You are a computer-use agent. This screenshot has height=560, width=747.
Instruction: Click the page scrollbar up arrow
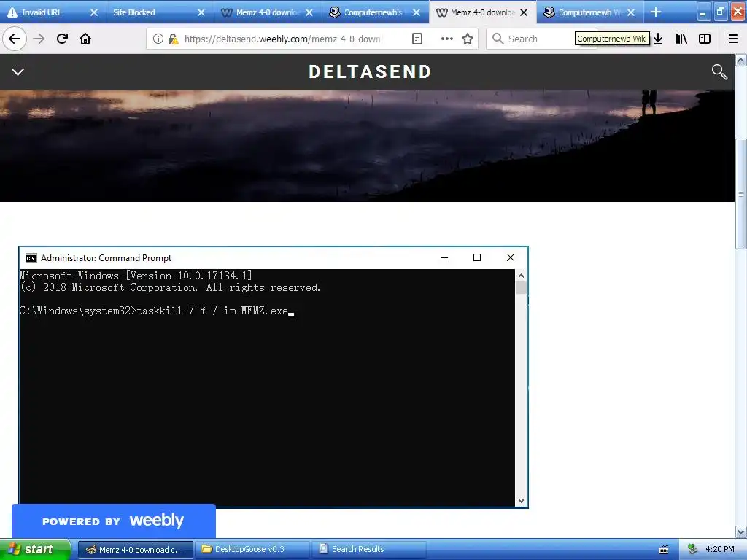coord(741,60)
